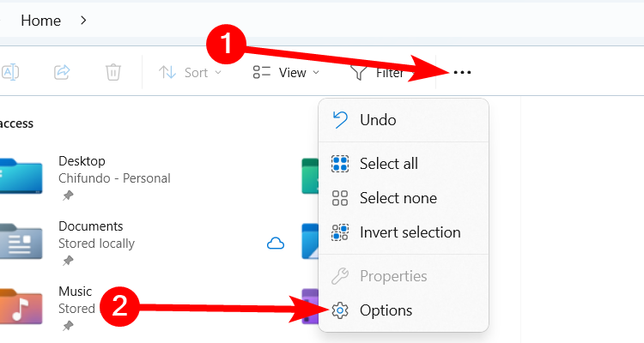Click Home in the address bar
Image resolution: width=644 pixels, height=343 pixels.
[40, 20]
